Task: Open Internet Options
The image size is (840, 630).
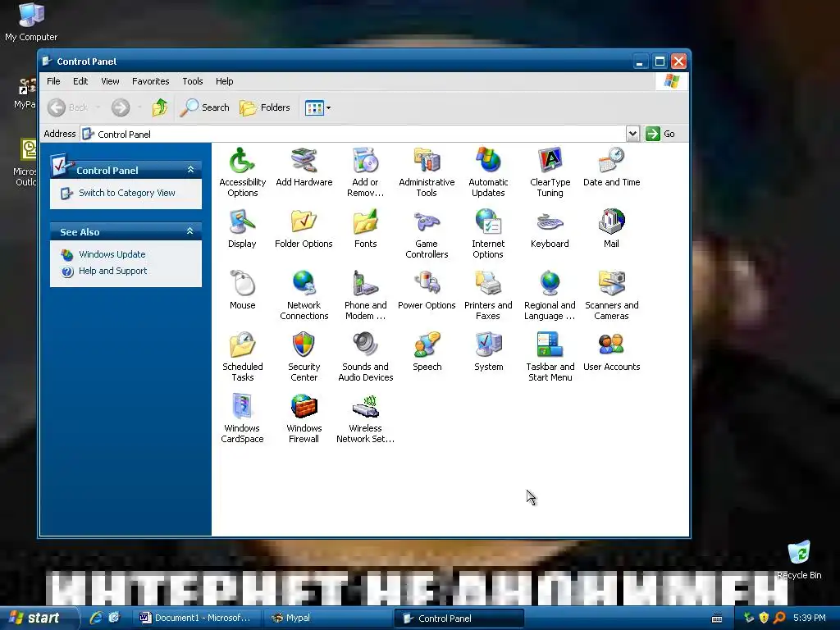Action: pyautogui.click(x=488, y=234)
